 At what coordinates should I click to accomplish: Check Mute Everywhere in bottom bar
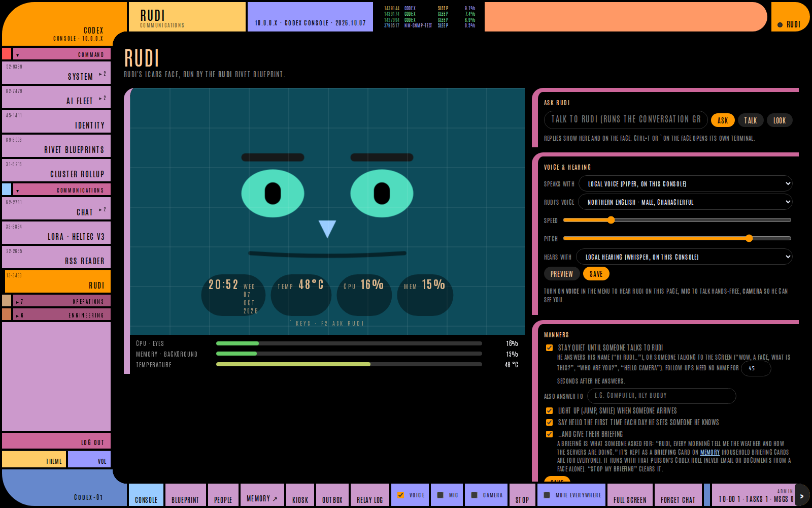click(x=547, y=495)
